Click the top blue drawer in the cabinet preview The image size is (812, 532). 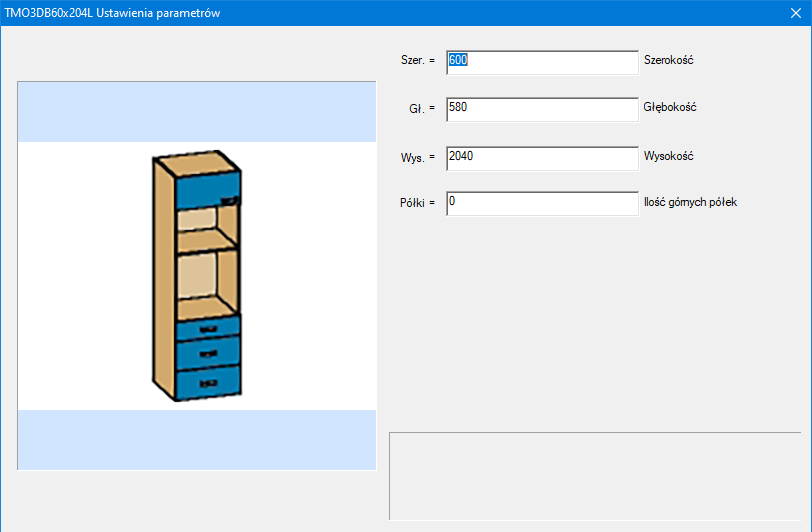[208, 329]
